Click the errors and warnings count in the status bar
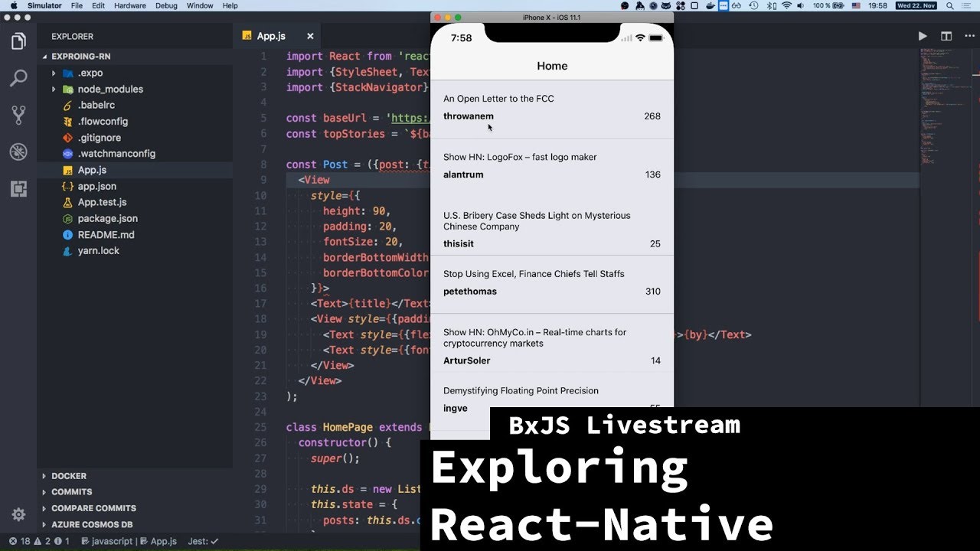The image size is (980, 551). click(x=39, y=541)
